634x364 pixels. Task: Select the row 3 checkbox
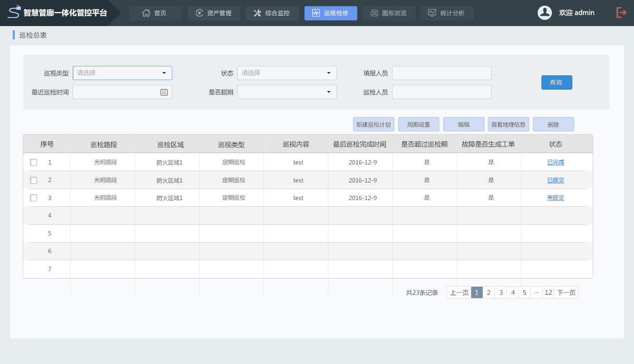[x=34, y=198]
